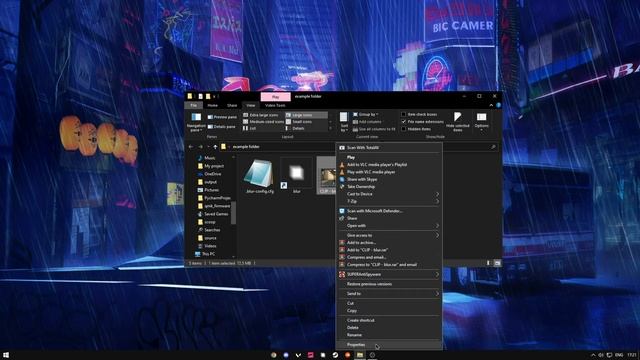
Task: Click the address bar path field
Action: pyautogui.click(x=278, y=147)
